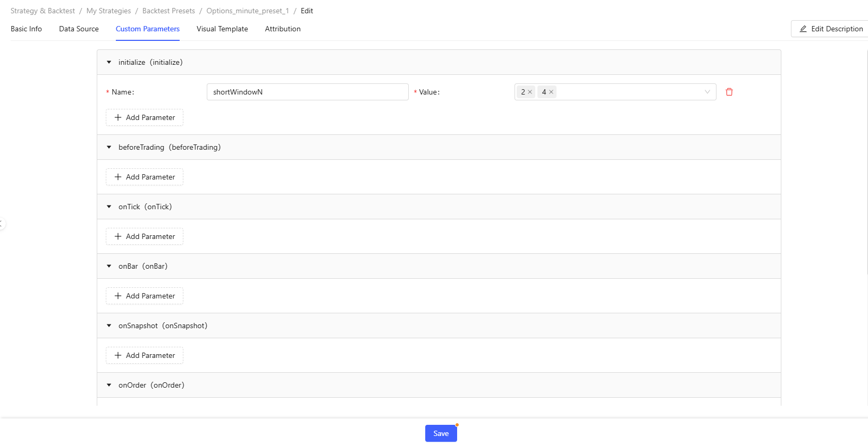The width and height of the screenshot is (868, 445).
Task: Click the Name input field containing shortWindowN
Action: (x=307, y=92)
